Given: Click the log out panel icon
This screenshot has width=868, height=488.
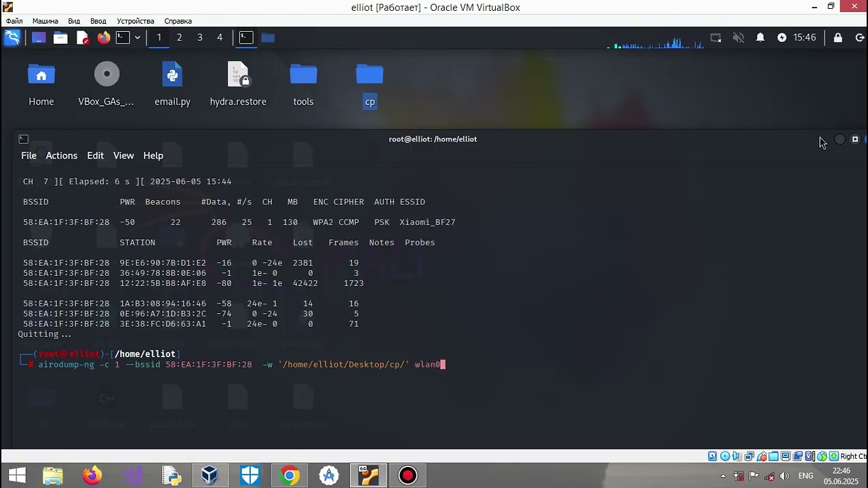Looking at the screenshot, I should [x=861, y=37].
